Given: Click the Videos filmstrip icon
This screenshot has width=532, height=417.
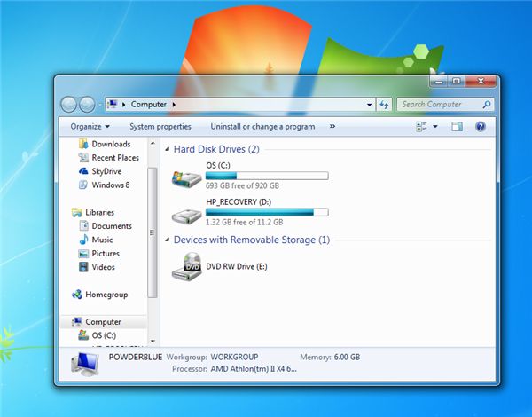Looking at the screenshot, I should (83, 267).
